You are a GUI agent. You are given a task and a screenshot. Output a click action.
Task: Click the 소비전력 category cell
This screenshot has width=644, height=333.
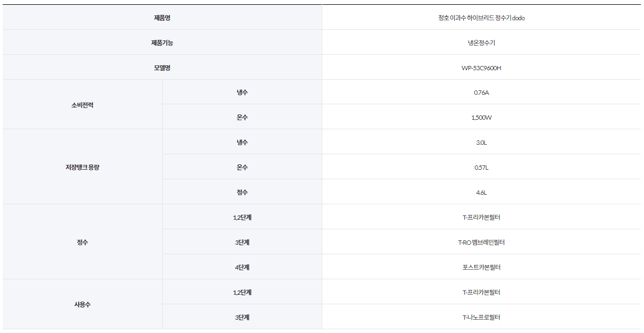[x=82, y=105]
